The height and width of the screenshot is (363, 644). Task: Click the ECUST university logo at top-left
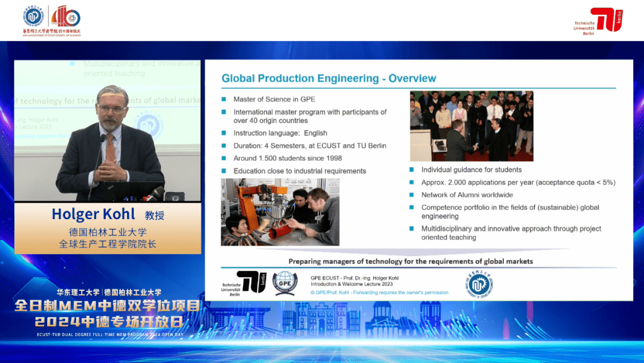(x=34, y=17)
